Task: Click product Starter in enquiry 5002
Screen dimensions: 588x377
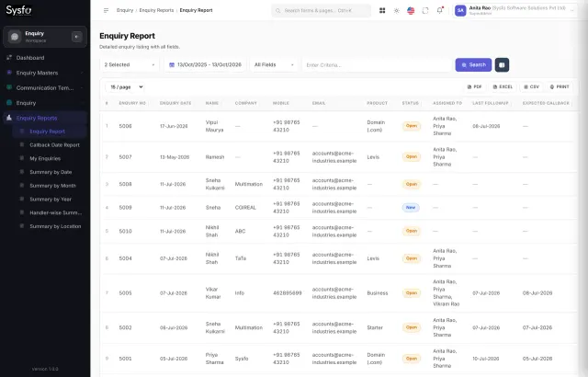Action: pos(375,327)
